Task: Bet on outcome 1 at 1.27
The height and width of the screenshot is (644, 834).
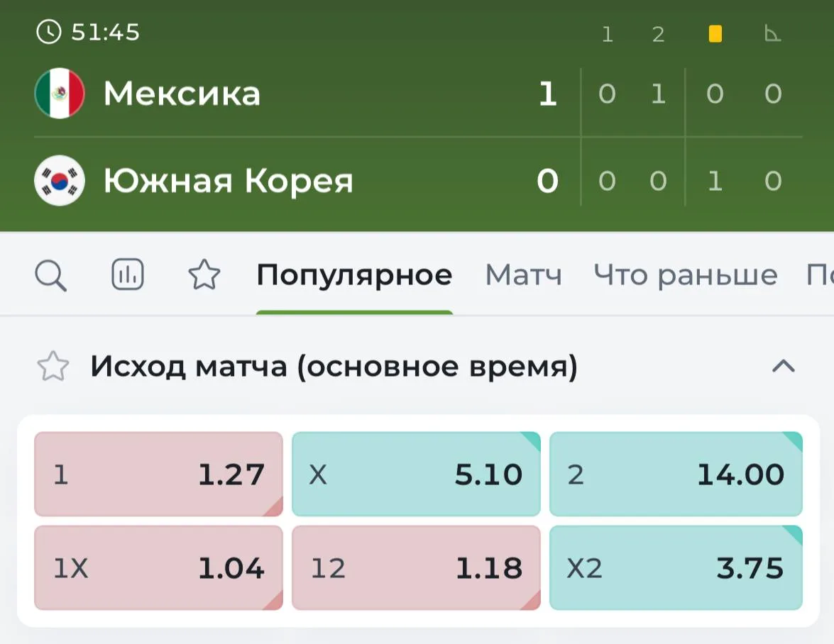Action: click(x=158, y=474)
